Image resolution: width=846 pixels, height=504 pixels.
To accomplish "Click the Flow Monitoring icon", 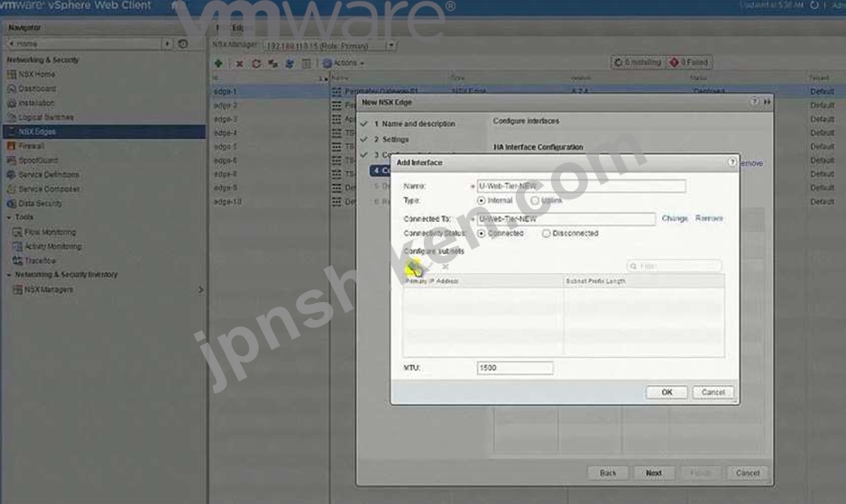I will click(17, 232).
